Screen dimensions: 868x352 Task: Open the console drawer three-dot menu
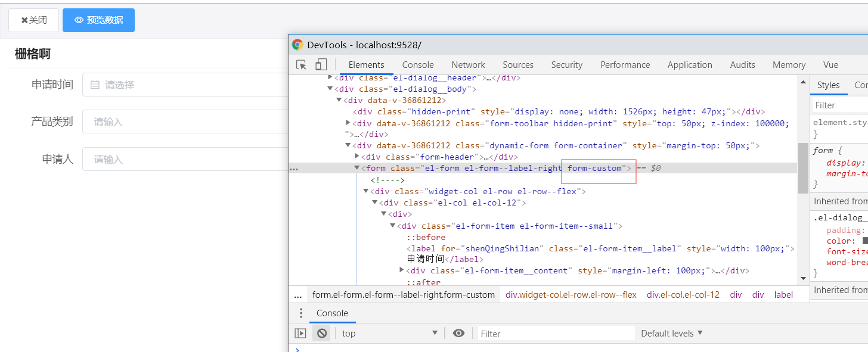301,313
